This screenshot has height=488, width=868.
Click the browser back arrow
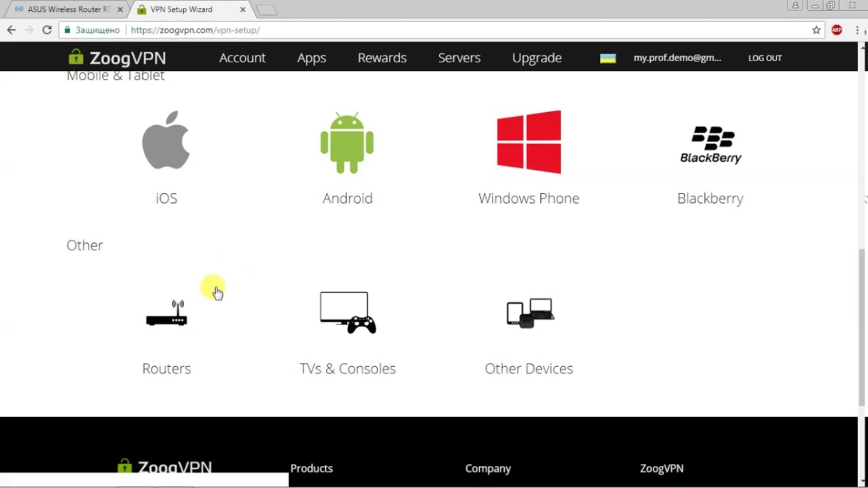[x=12, y=30]
